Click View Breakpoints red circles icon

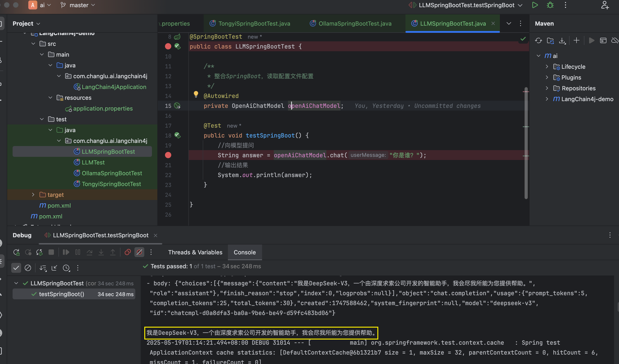127,252
